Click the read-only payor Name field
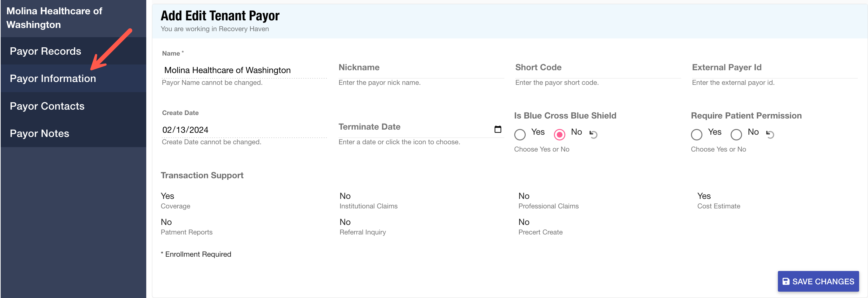 (244, 70)
